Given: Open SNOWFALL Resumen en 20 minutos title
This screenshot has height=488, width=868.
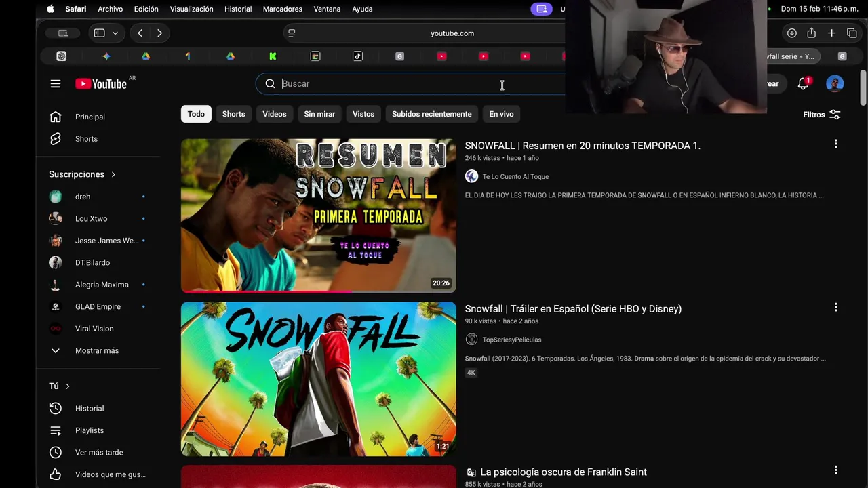Looking at the screenshot, I should pos(583,146).
